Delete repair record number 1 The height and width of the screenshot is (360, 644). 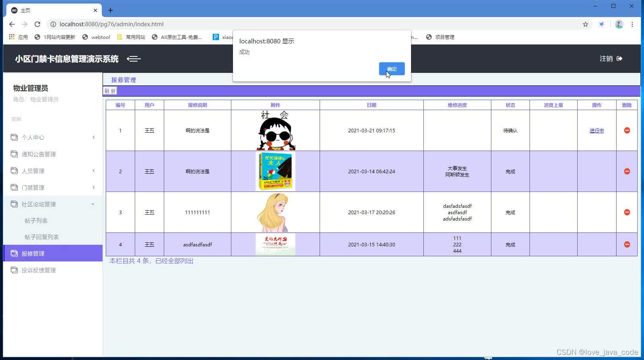click(627, 130)
